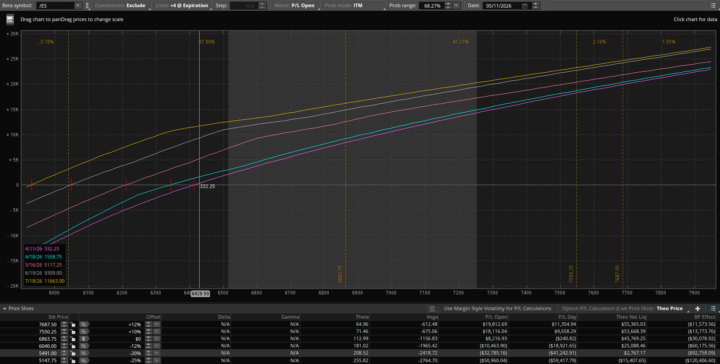
Task: Toggle the lock icon on 6040.00 row
Action: point(73,346)
